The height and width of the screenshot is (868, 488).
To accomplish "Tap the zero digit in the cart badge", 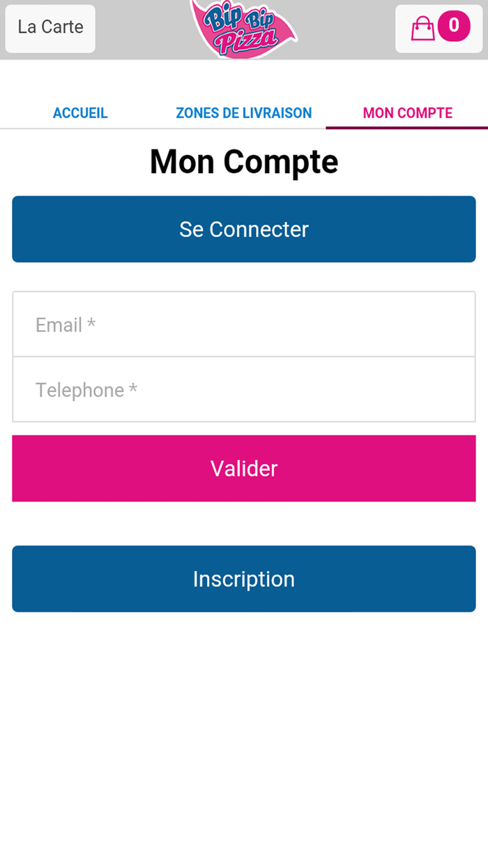I will click(x=454, y=26).
